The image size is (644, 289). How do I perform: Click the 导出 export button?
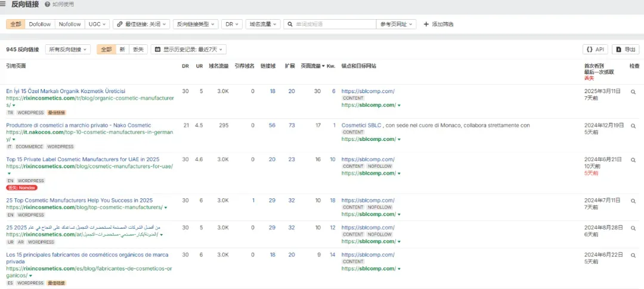626,50
